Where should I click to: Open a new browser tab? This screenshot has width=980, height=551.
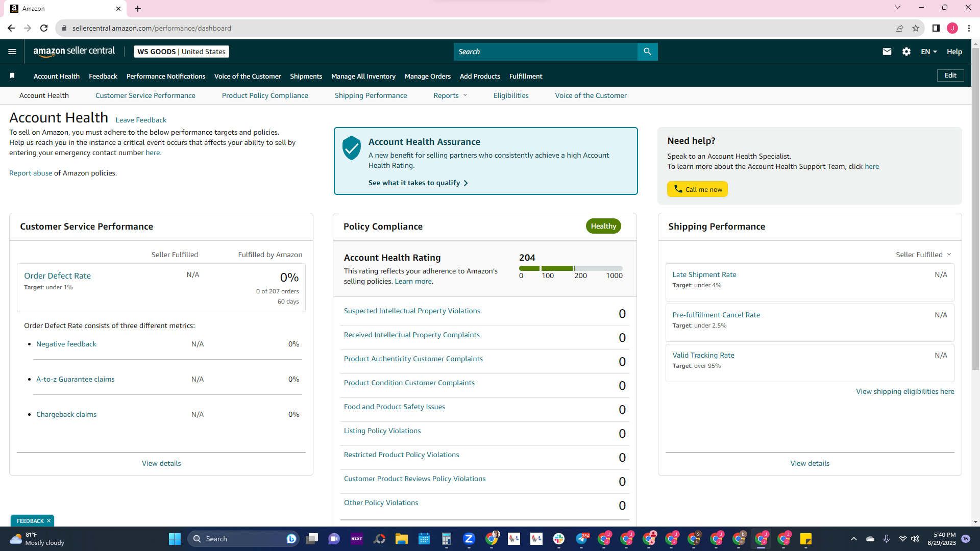pyautogui.click(x=138, y=9)
